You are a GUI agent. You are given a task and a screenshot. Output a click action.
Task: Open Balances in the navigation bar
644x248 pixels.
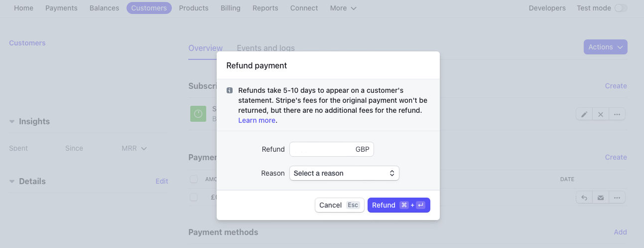coord(105,8)
